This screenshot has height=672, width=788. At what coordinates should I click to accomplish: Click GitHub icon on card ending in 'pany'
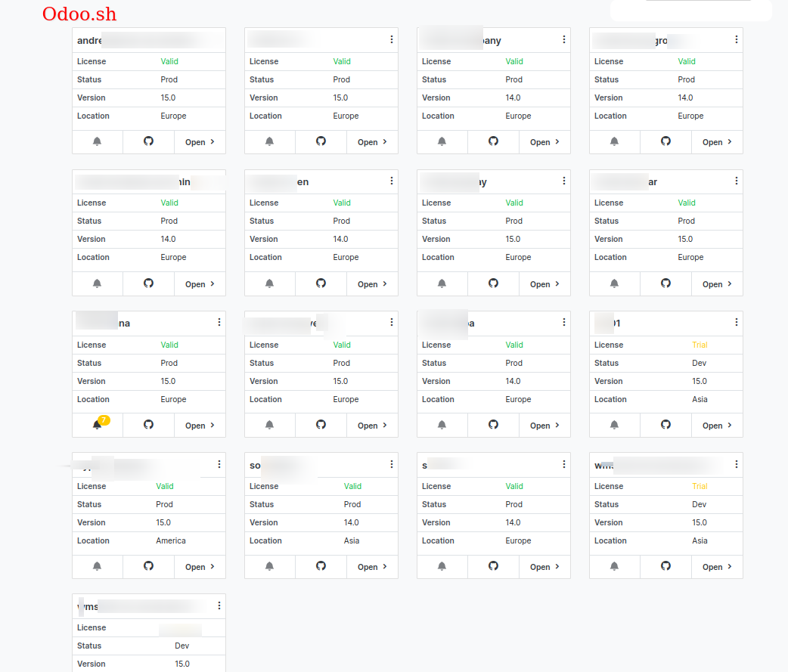point(493,141)
